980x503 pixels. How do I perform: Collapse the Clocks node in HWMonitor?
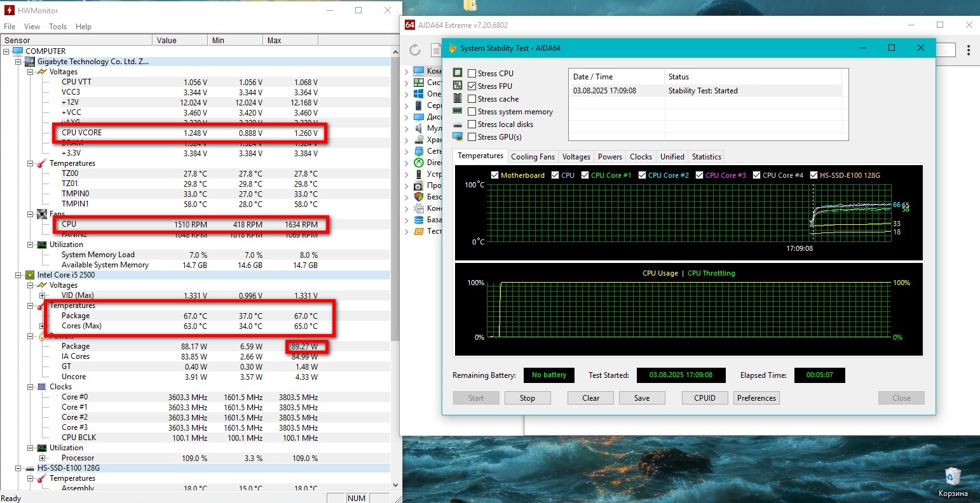31,387
